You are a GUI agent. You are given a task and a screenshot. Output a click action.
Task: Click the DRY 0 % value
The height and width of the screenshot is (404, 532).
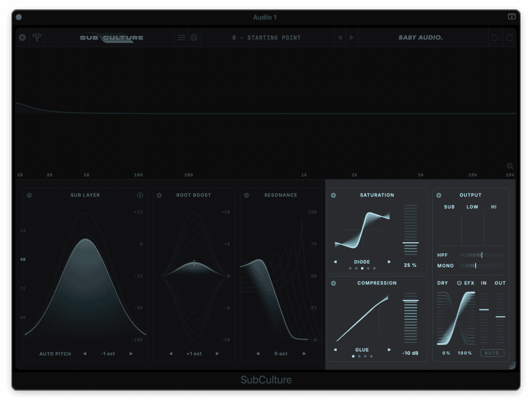[446, 353]
